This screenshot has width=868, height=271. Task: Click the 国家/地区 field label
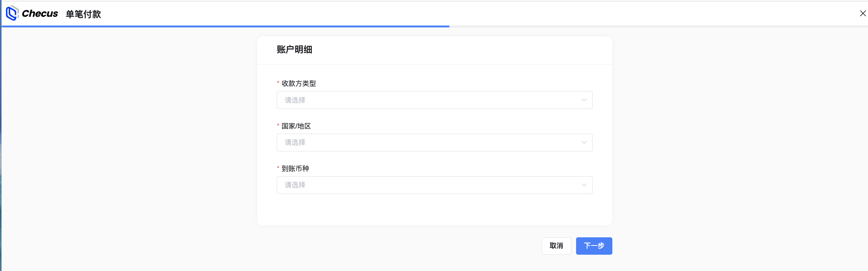pos(296,126)
